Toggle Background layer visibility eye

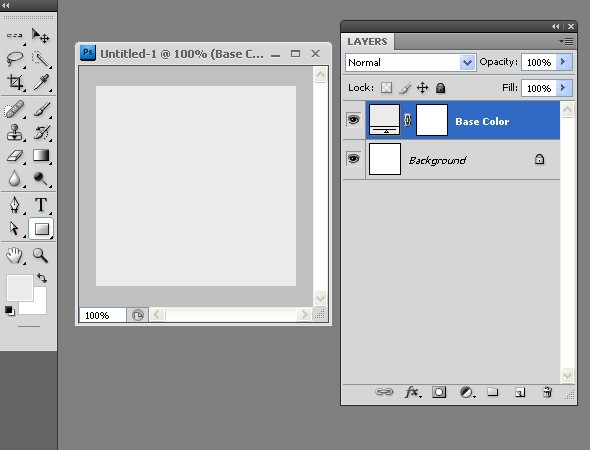pos(353,158)
